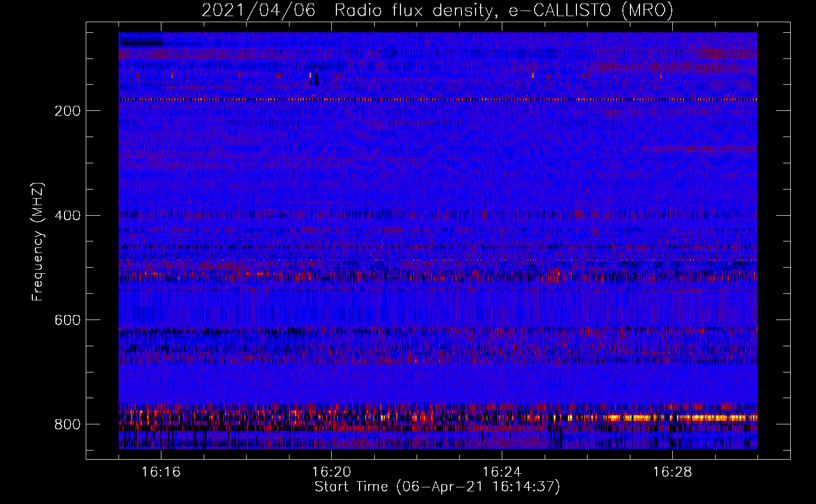This screenshot has width=816, height=504.
Task: Click the '200' frequency tick label
Action: [68, 111]
